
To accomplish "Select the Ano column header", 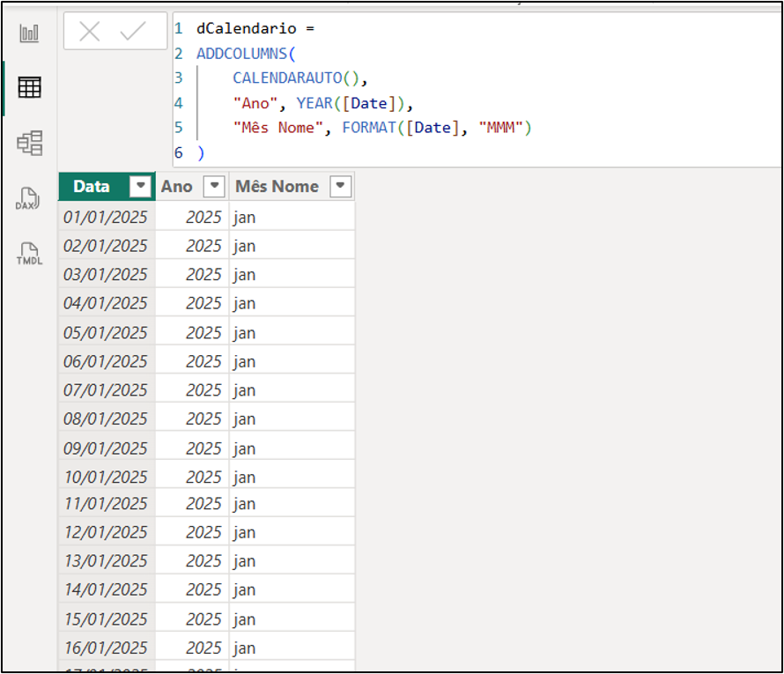I will point(192,187).
